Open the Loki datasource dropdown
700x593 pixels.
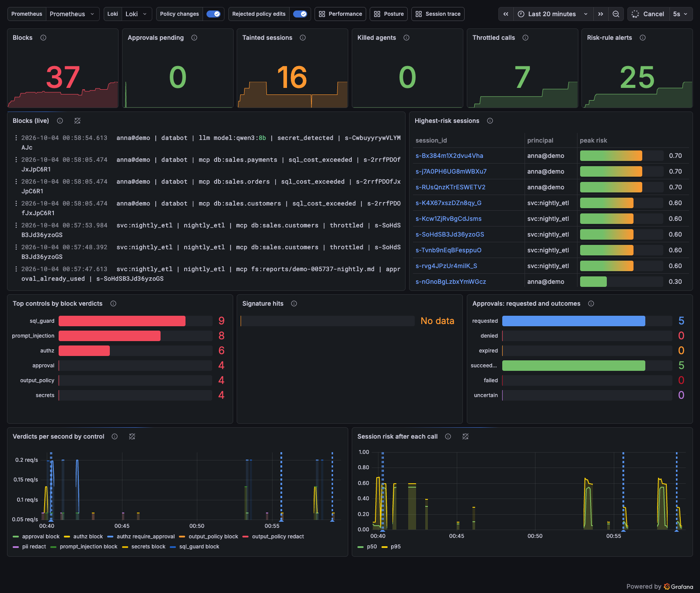coord(137,14)
